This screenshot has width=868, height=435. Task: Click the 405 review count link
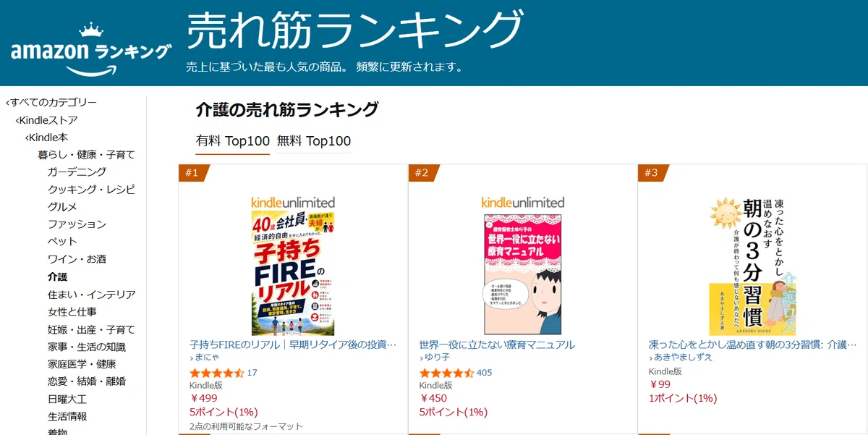pyautogui.click(x=484, y=373)
